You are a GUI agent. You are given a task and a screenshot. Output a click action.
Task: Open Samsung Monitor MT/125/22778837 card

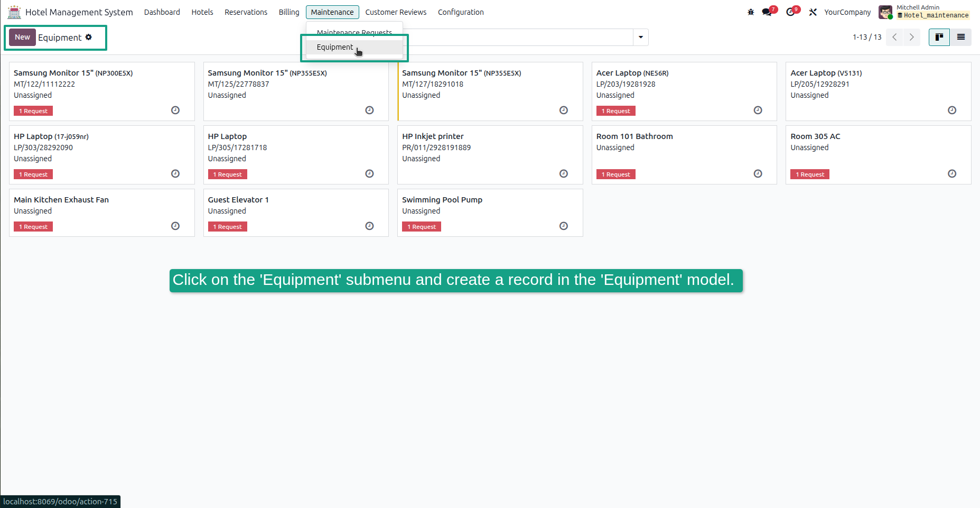pos(296,91)
